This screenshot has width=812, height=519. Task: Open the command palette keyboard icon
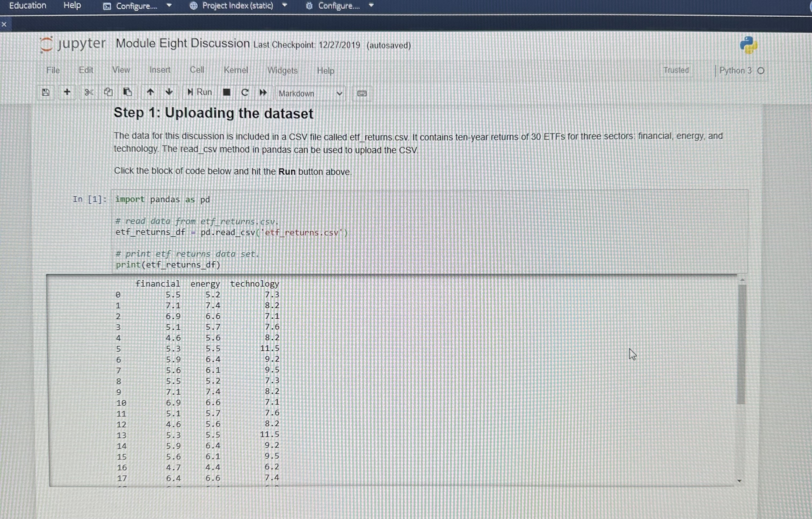361,94
